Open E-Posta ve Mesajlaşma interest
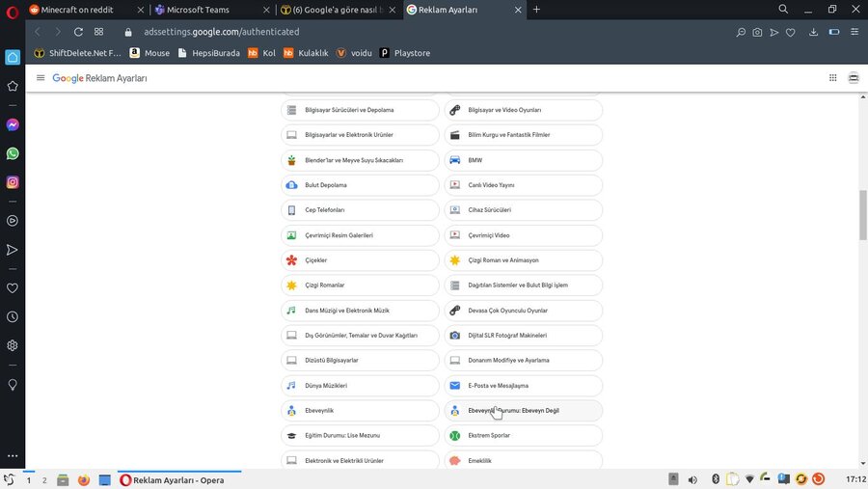The height and width of the screenshot is (489, 868). coord(523,386)
